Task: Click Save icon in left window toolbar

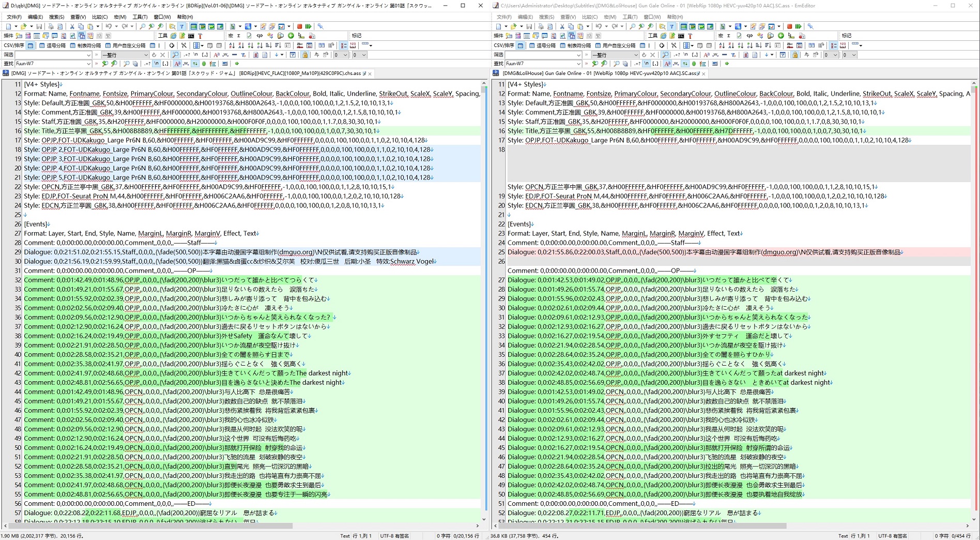Action: [x=39, y=26]
